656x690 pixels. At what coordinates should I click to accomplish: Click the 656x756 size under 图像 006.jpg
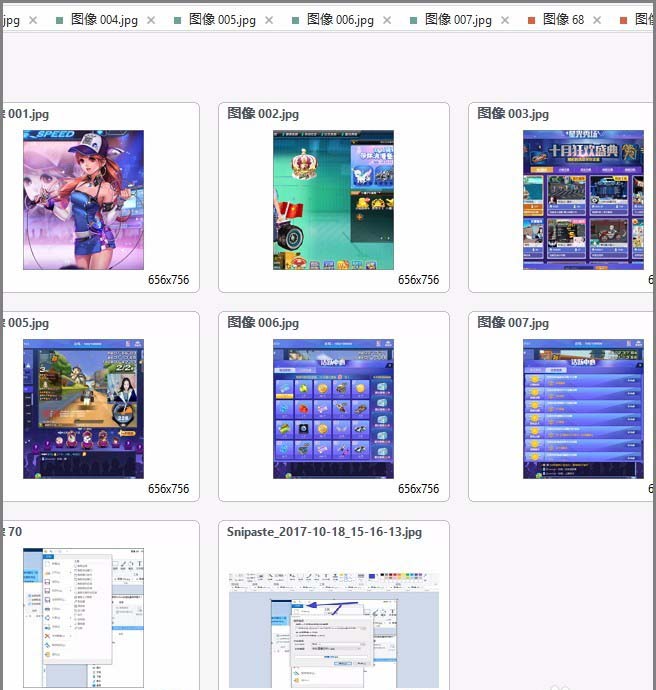(x=418, y=488)
